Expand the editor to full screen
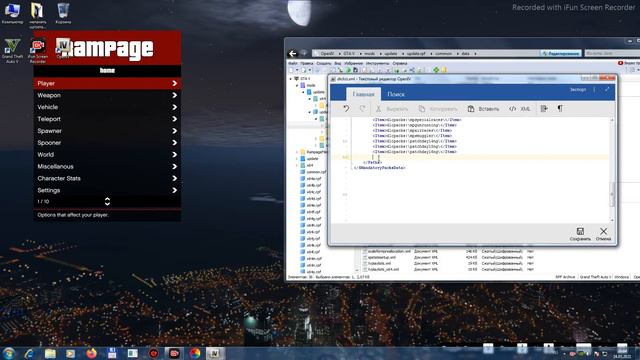The height and width of the screenshot is (360, 640). (607, 89)
